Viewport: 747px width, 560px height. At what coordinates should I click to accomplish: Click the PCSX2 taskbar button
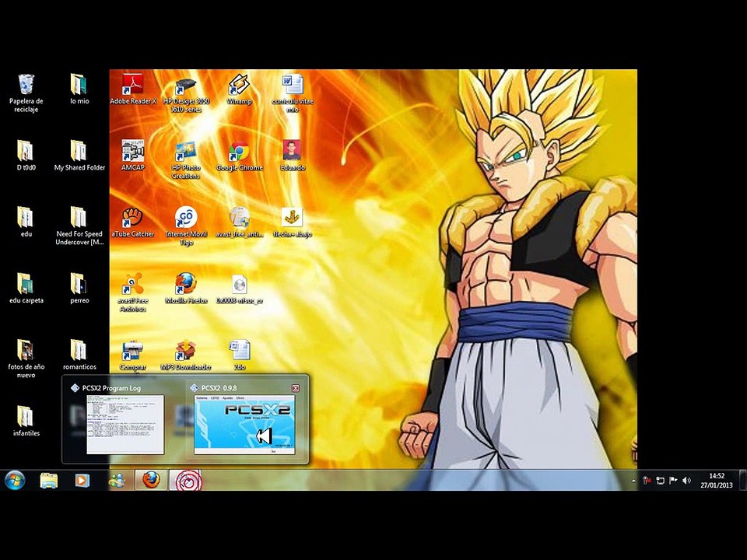pyautogui.click(x=186, y=480)
